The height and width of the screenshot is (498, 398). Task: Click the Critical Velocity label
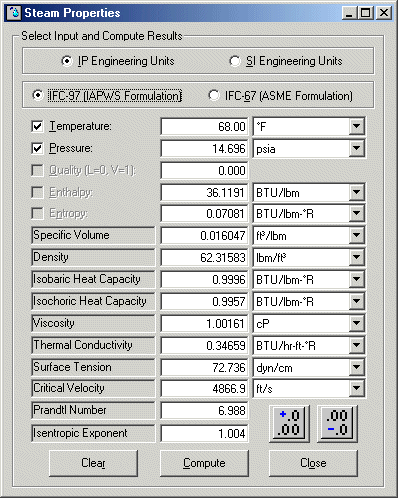coord(93,388)
